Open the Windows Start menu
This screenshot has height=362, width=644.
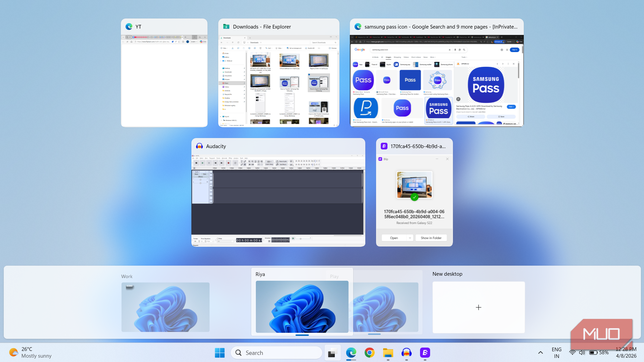(220, 353)
